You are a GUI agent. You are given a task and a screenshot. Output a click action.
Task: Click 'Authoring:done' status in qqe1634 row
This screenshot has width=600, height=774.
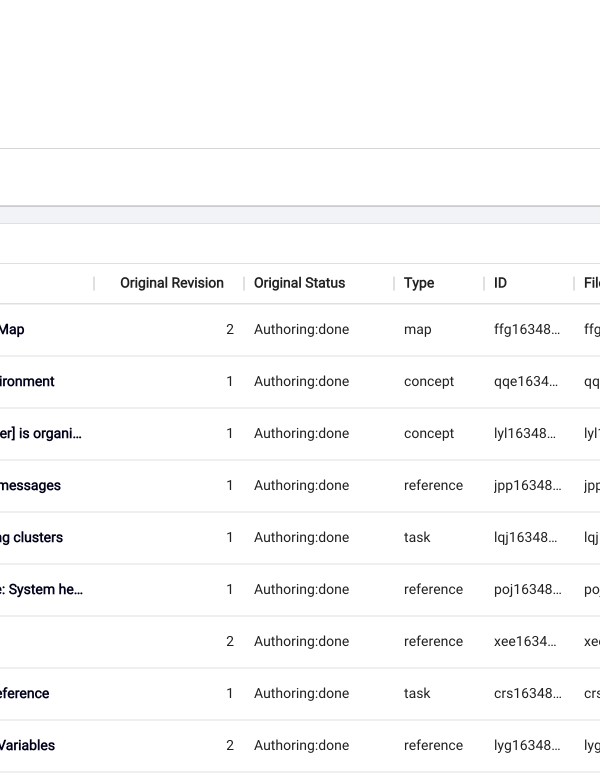pos(301,382)
